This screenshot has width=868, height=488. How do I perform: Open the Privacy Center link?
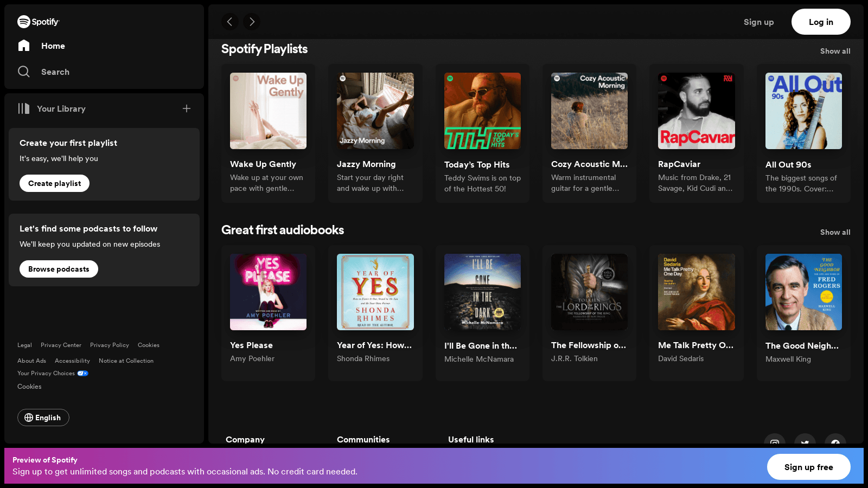61,345
